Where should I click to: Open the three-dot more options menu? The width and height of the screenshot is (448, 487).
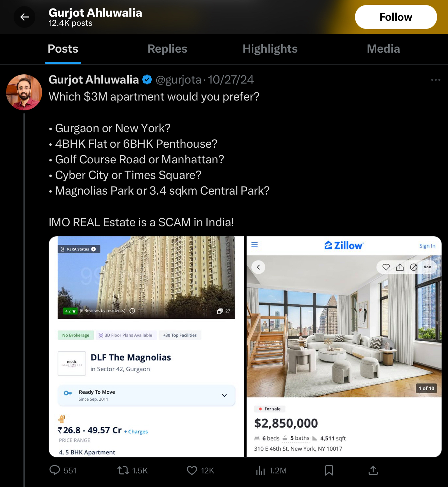click(435, 80)
